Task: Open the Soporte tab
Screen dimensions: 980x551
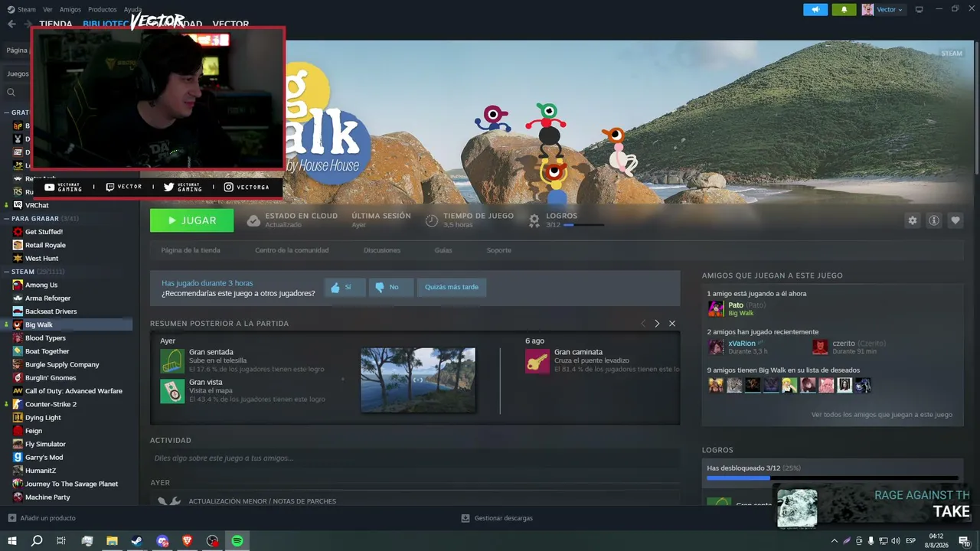Action: [498, 250]
